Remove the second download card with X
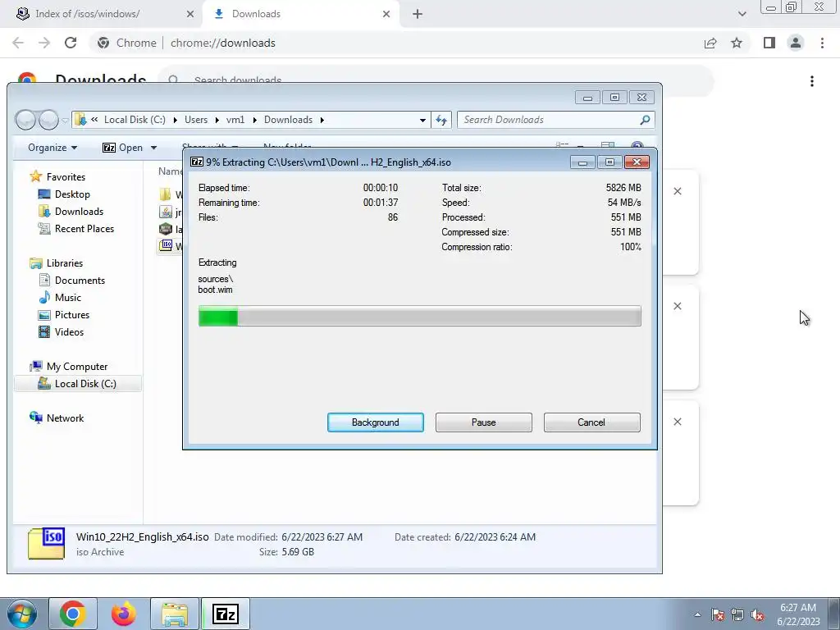This screenshot has height=630, width=840. (x=677, y=306)
